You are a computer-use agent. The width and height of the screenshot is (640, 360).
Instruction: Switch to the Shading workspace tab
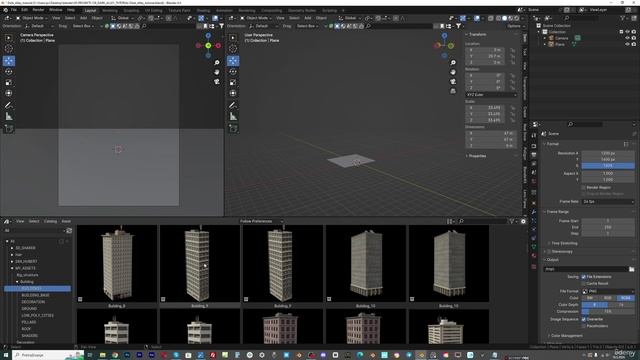point(203,11)
